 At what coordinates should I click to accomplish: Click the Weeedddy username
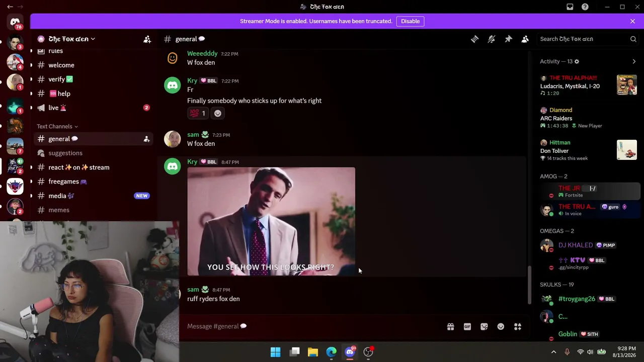pos(202,53)
